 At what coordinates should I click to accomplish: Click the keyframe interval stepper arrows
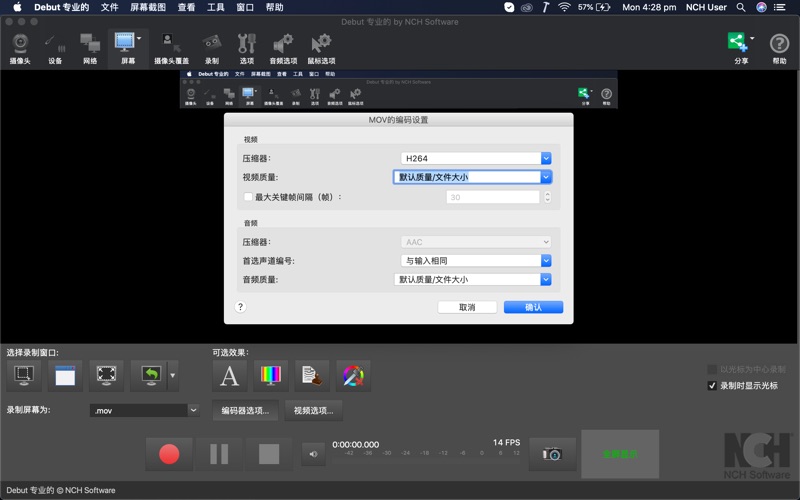click(547, 197)
